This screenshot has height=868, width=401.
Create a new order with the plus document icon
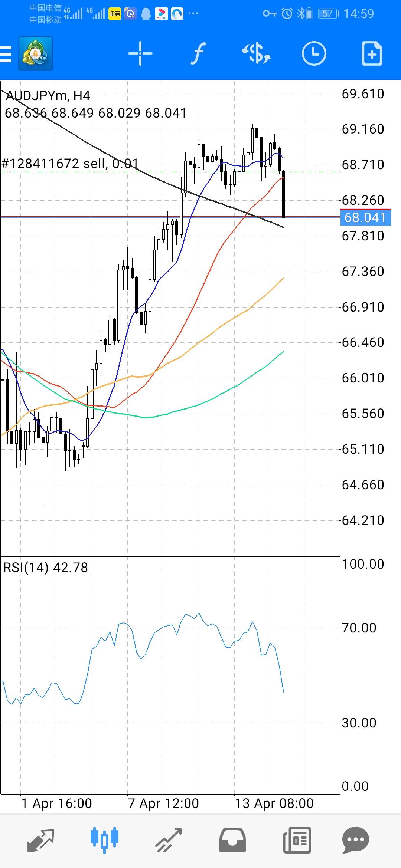(372, 54)
